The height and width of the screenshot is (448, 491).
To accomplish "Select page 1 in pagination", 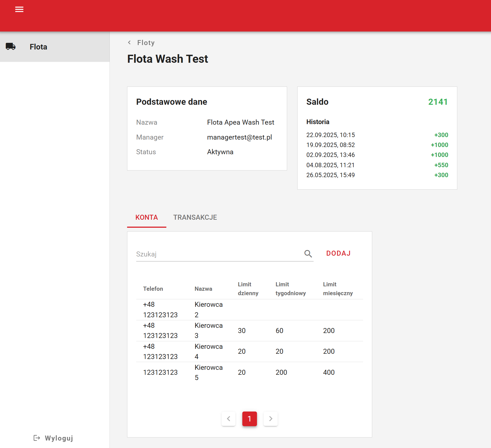I will 250,419.
